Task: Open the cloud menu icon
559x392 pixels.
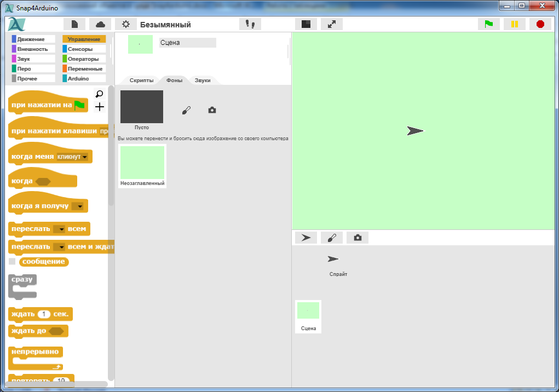Action: point(100,24)
